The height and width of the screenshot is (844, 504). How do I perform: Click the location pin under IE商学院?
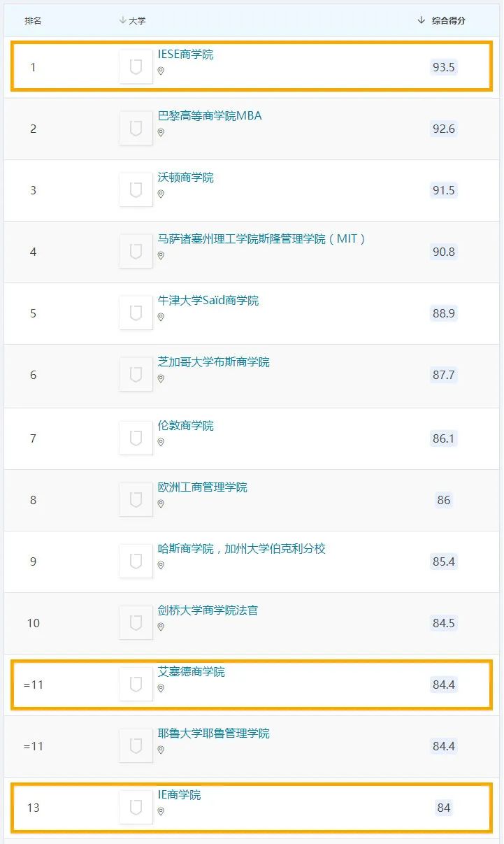(161, 812)
